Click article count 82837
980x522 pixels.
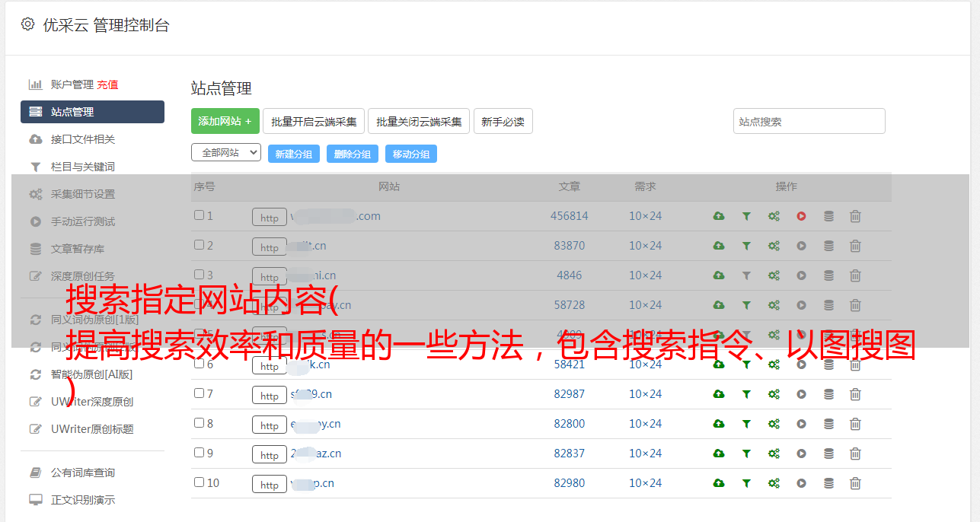click(x=570, y=454)
